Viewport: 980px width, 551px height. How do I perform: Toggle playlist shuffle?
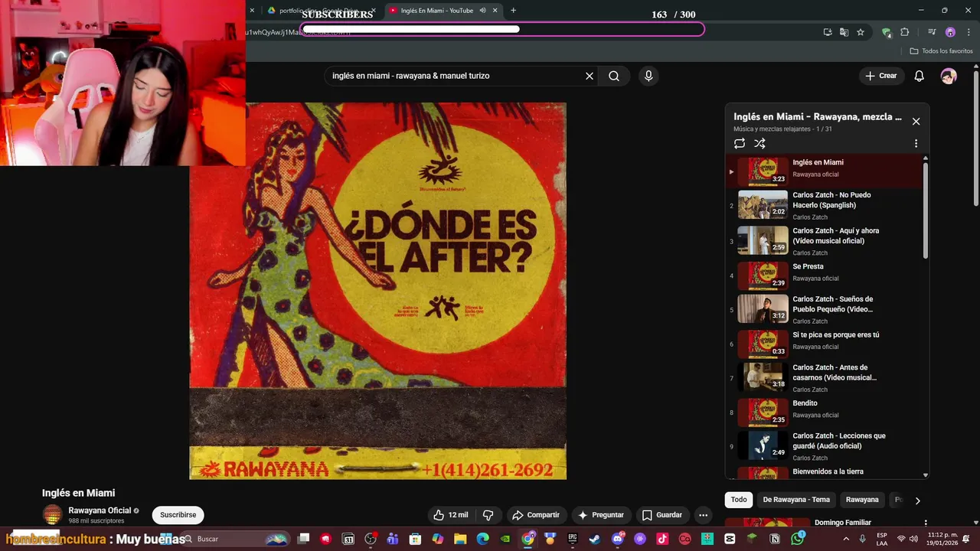tap(759, 143)
